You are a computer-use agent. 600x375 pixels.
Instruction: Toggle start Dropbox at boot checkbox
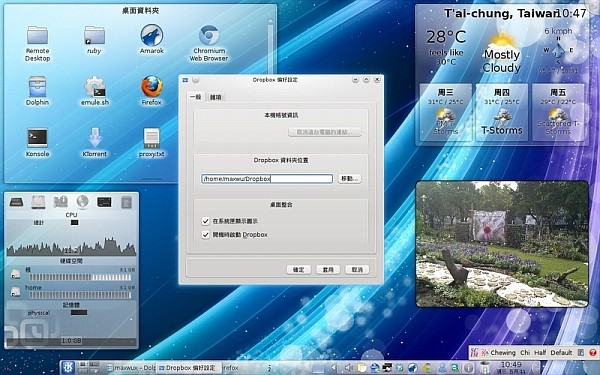click(205, 235)
